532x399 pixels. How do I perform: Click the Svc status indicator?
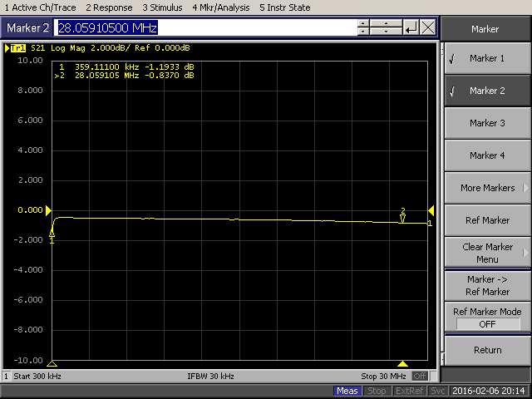click(438, 391)
